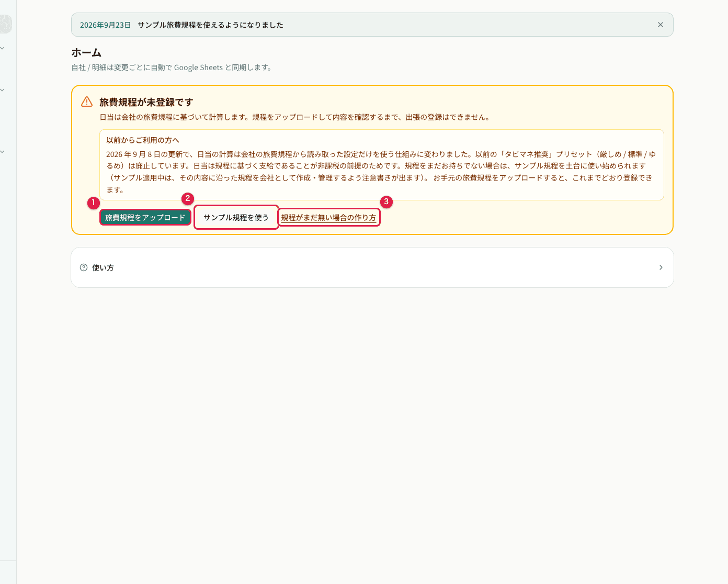The image size is (728, 584).
Task: Click the サンプル旅費規程を使えるようになりました announcement text
Action: pos(210,25)
